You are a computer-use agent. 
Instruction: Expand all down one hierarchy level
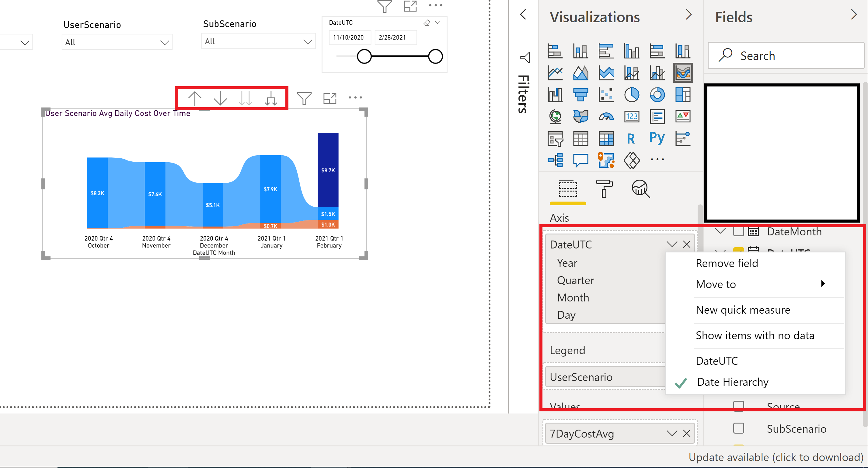tap(270, 98)
